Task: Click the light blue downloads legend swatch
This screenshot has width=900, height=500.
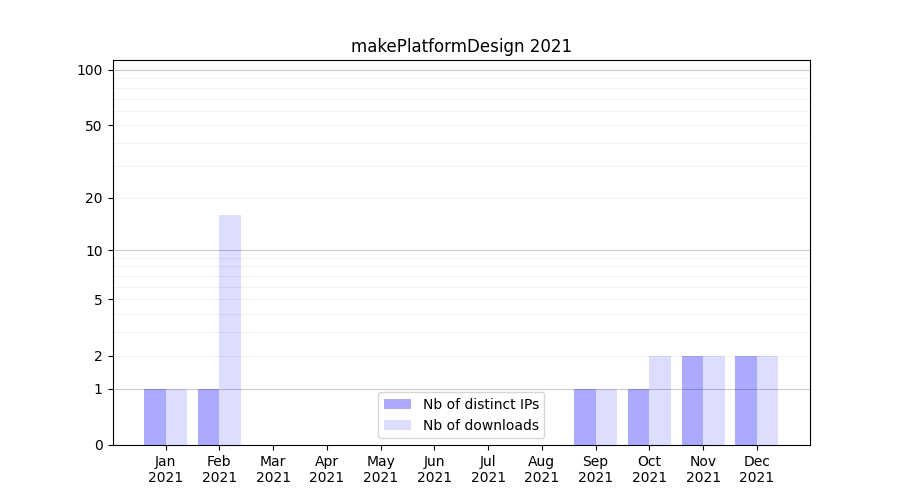Action: tap(397, 425)
